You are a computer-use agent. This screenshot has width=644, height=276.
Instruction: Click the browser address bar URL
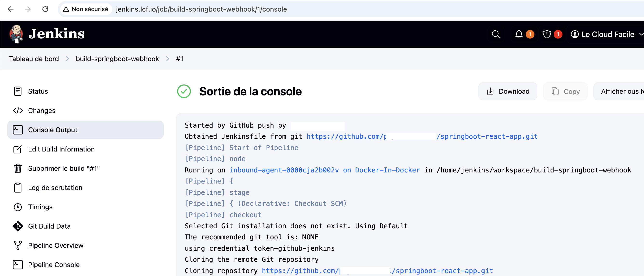(201, 9)
